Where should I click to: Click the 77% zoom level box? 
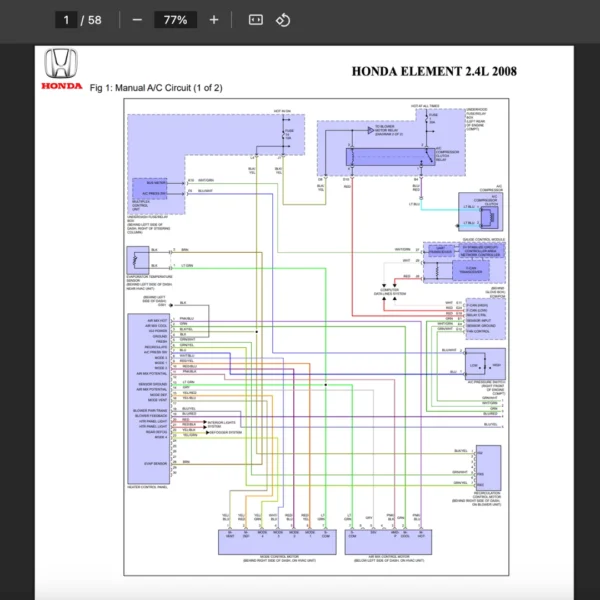176,19
